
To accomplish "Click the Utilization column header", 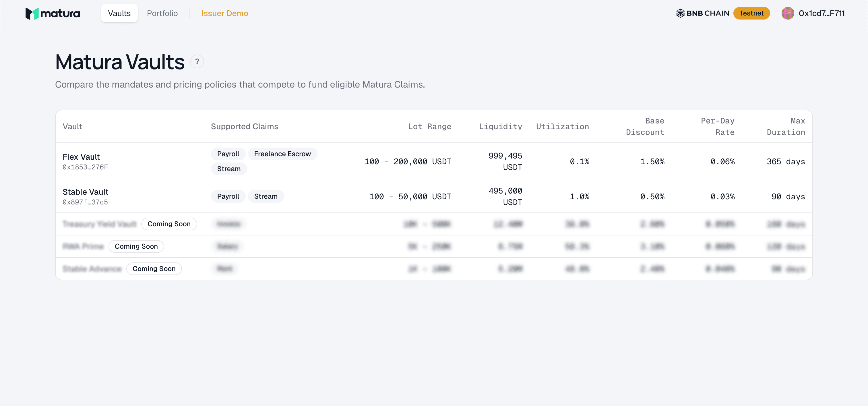I will pyautogui.click(x=562, y=126).
